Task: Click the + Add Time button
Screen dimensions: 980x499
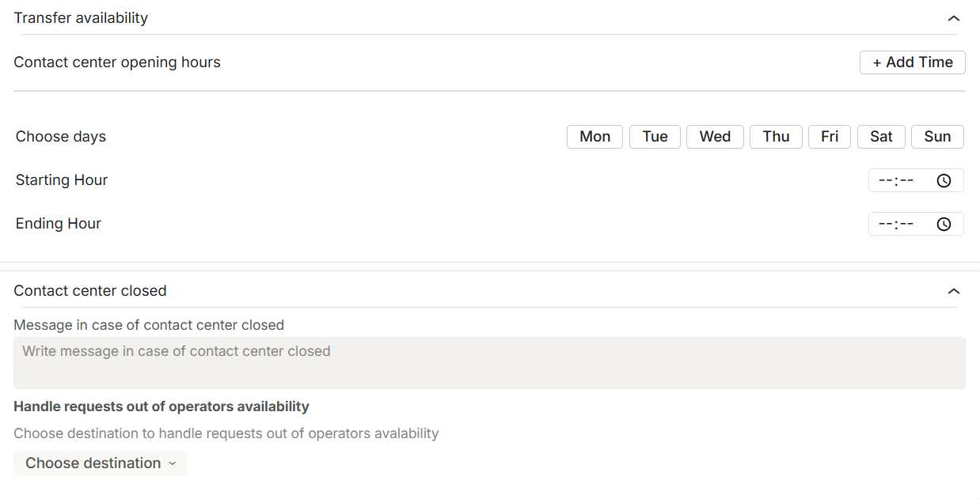Action: pos(912,62)
